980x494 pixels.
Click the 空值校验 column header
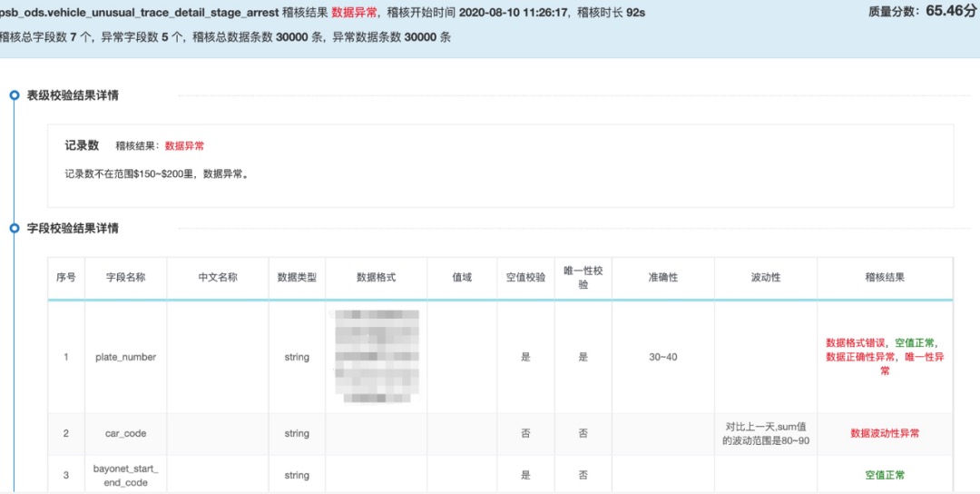tap(525, 278)
